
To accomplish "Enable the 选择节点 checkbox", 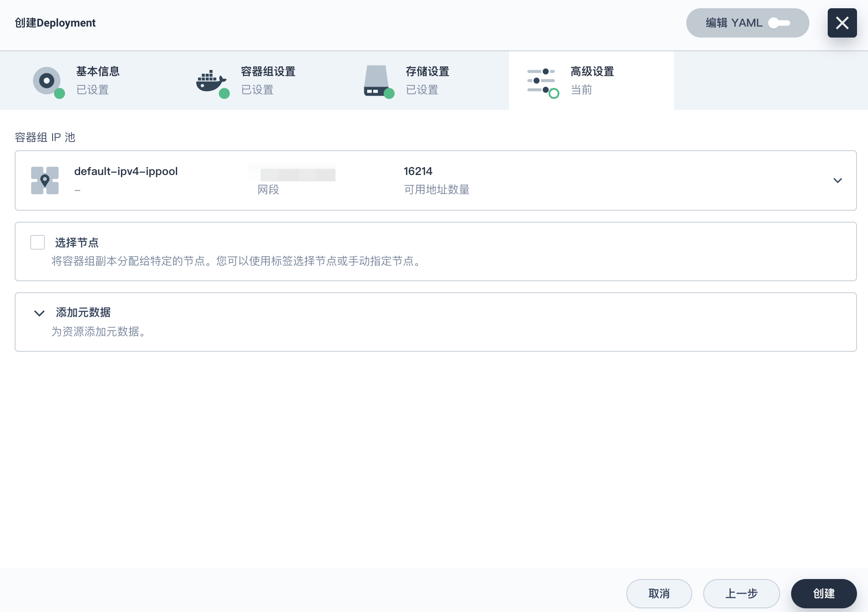I will point(38,242).
